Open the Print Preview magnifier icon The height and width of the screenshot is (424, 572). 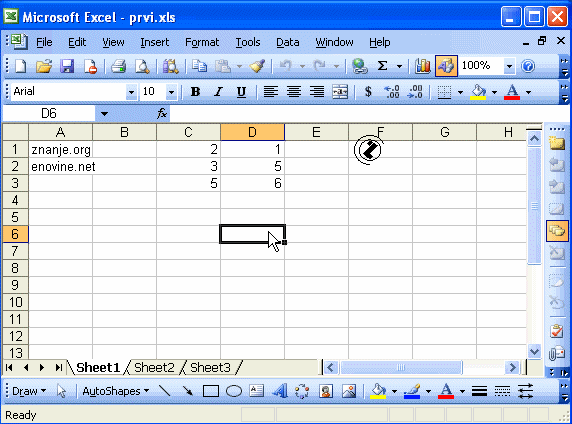pyautogui.click(x=142, y=66)
